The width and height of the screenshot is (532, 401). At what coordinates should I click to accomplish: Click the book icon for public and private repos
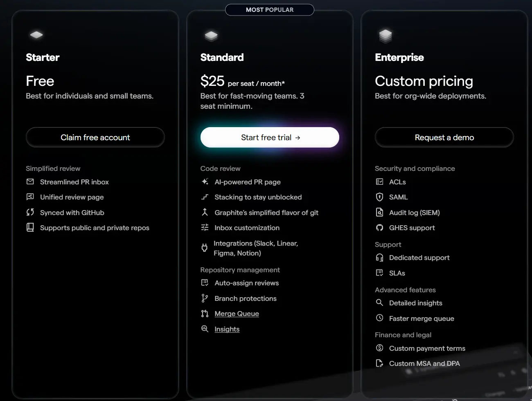click(30, 227)
